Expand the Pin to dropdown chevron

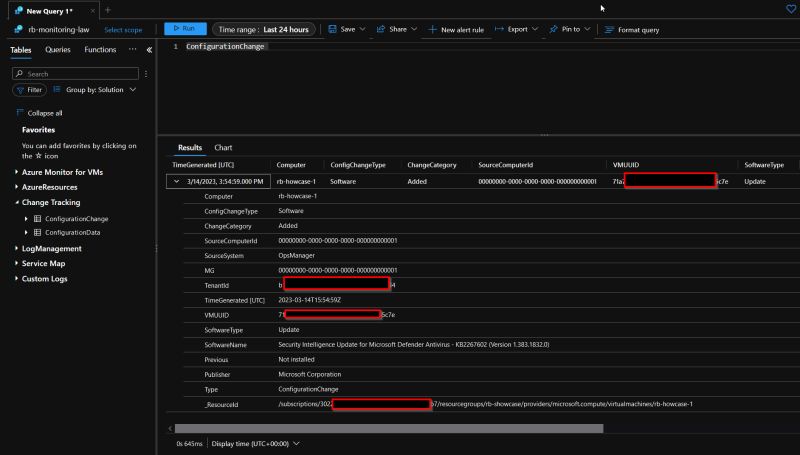point(587,29)
